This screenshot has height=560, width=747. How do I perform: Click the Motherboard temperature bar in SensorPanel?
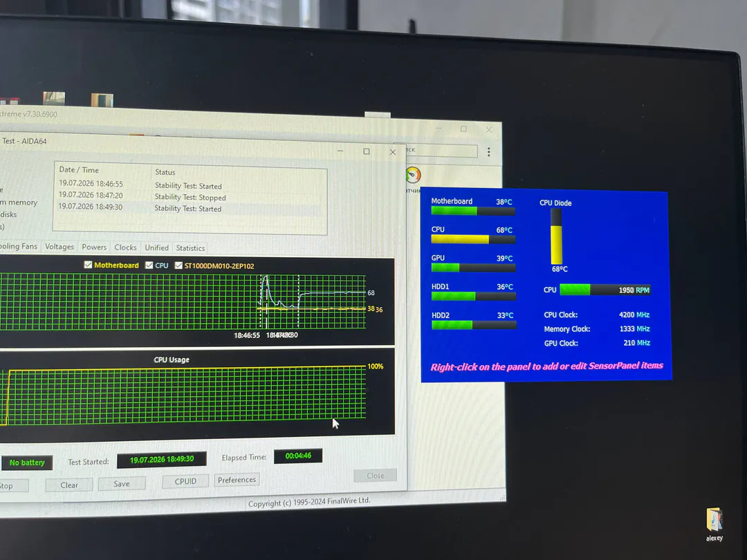click(473, 211)
